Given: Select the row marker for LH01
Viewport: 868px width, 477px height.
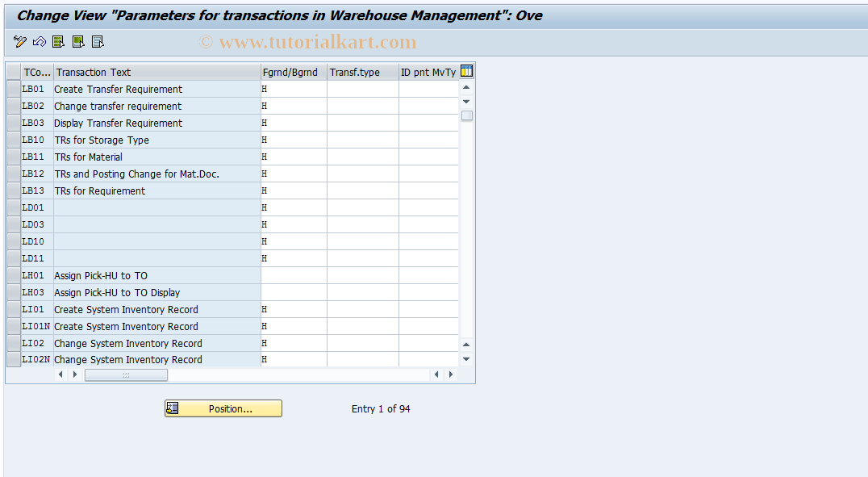Looking at the screenshot, I should (13, 275).
